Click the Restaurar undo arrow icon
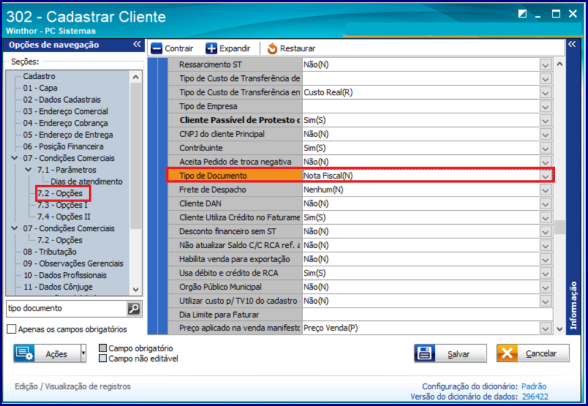Screen dimensions: 588x406 tap(272, 48)
